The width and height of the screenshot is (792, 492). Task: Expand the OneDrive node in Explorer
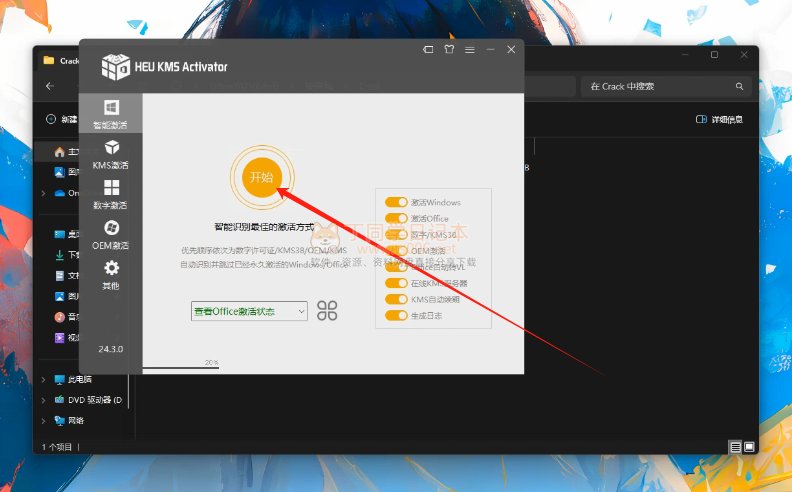(43, 193)
